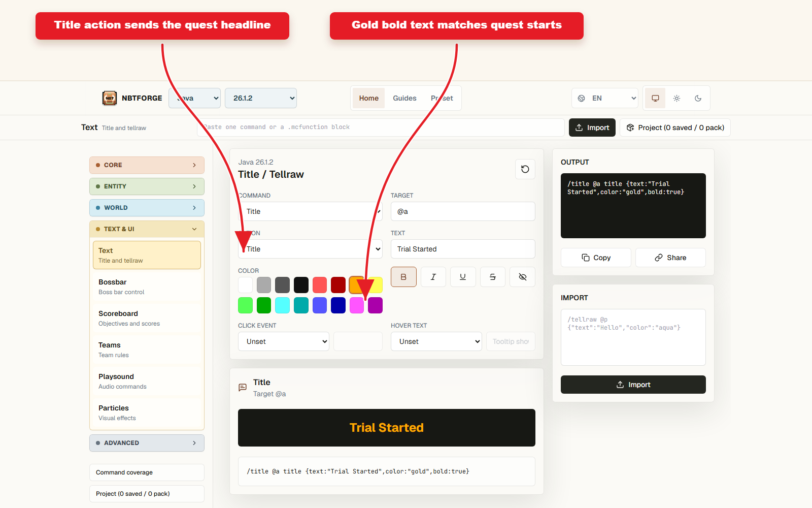The width and height of the screenshot is (812, 508).
Task: Pick the light red color swatch
Action: pos(320,285)
